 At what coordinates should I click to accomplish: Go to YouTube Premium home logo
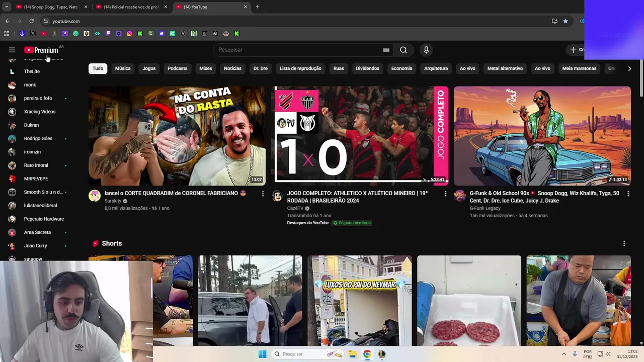[41, 50]
